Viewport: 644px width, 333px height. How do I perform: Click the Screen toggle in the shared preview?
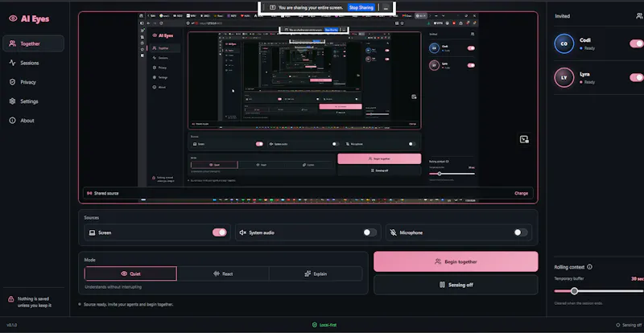point(259,144)
